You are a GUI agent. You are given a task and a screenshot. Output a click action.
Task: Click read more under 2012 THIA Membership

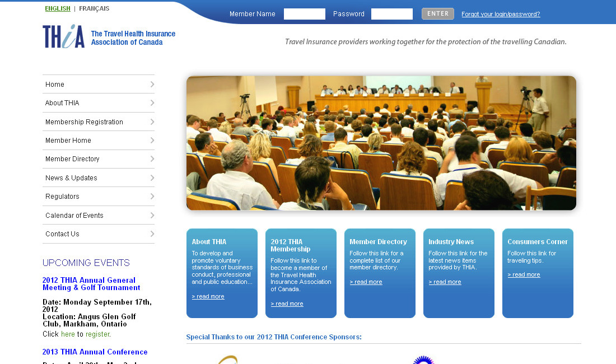pyautogui.click(x=287, y=304)
